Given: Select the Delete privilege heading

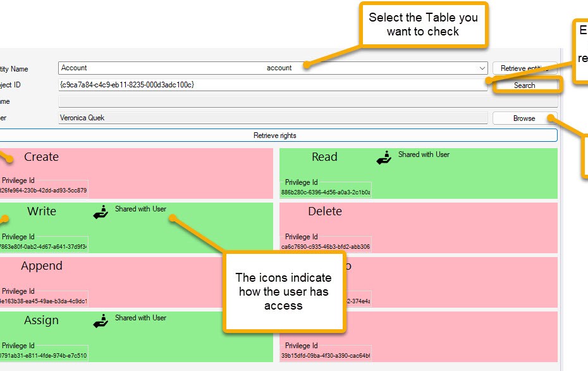Looking at the screenshot, I should click(x=325, y=211).
